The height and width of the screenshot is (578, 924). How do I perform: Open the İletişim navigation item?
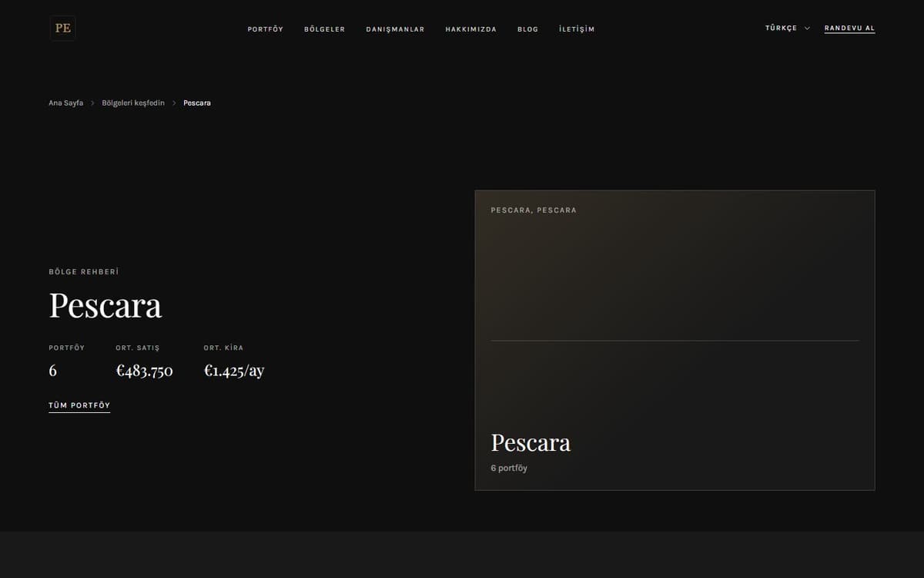(577, 29)
